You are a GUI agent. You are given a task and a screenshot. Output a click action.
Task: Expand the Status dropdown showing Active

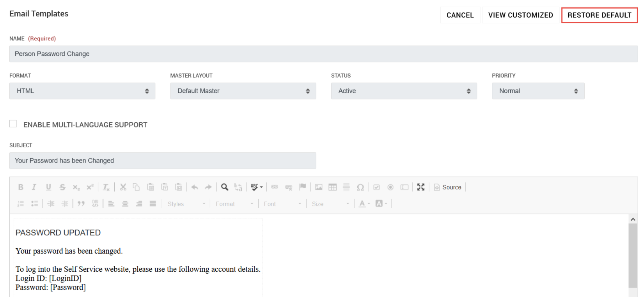(x=404, y=91)
